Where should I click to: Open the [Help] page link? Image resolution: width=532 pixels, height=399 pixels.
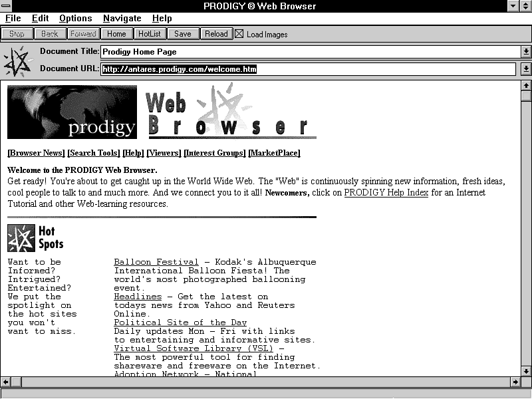tap(134, 153)
